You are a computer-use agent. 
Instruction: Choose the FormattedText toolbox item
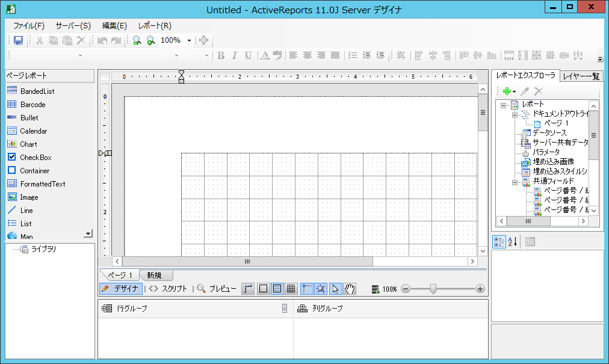[x=42, y=184]
